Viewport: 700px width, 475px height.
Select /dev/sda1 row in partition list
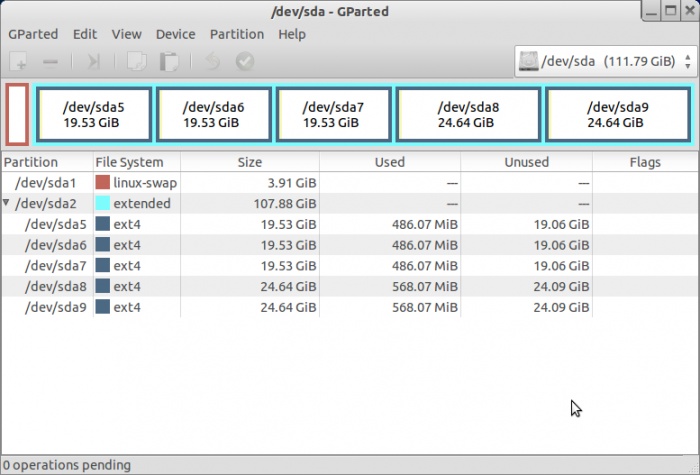coord(50,183)
